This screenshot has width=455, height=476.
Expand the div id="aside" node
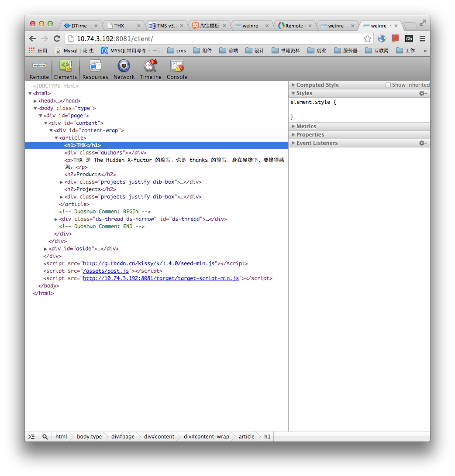45,249
